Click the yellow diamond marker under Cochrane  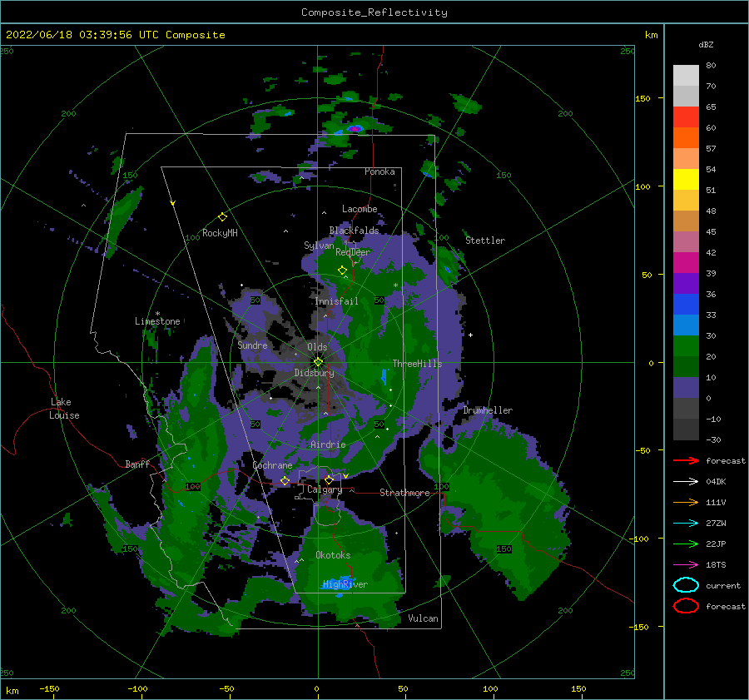pos(285,480)
